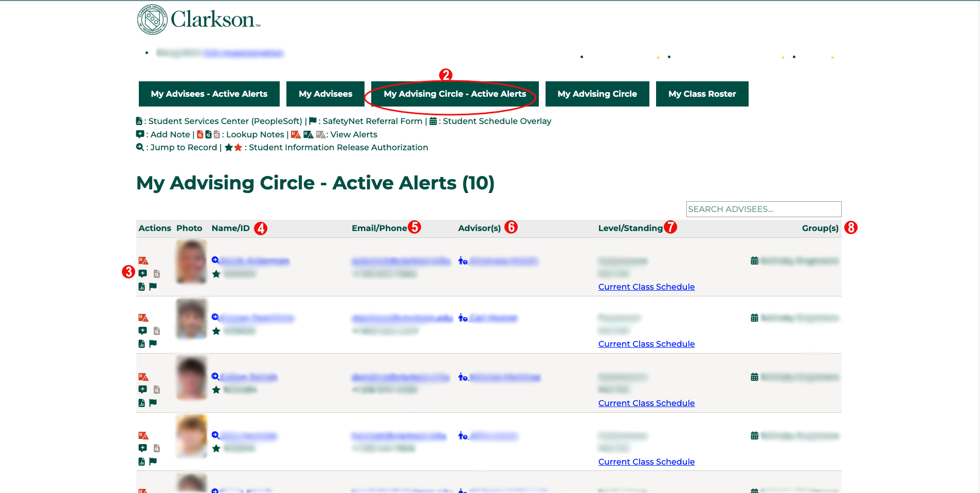
Task: Open Lookup Notes for the first student
Action: tap(156, 273)
